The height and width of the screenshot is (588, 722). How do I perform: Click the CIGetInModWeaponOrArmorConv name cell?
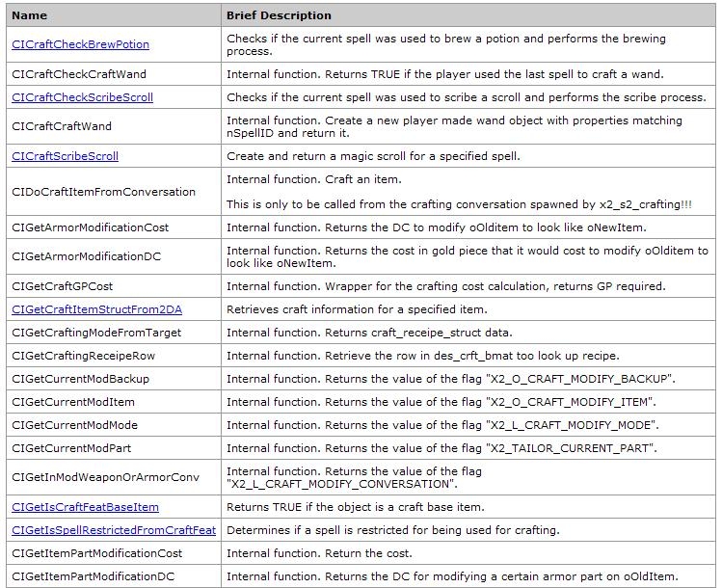pos(105,477)
